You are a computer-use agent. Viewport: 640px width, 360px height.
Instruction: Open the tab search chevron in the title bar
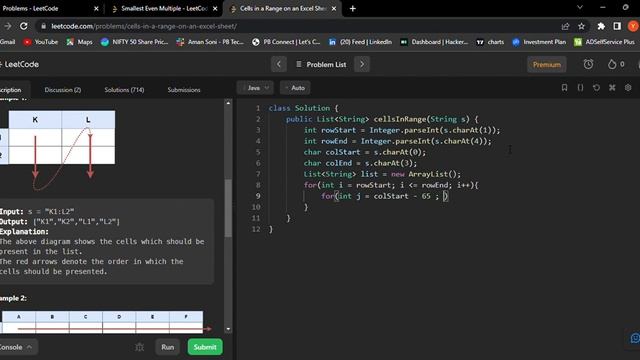point(580,7)
